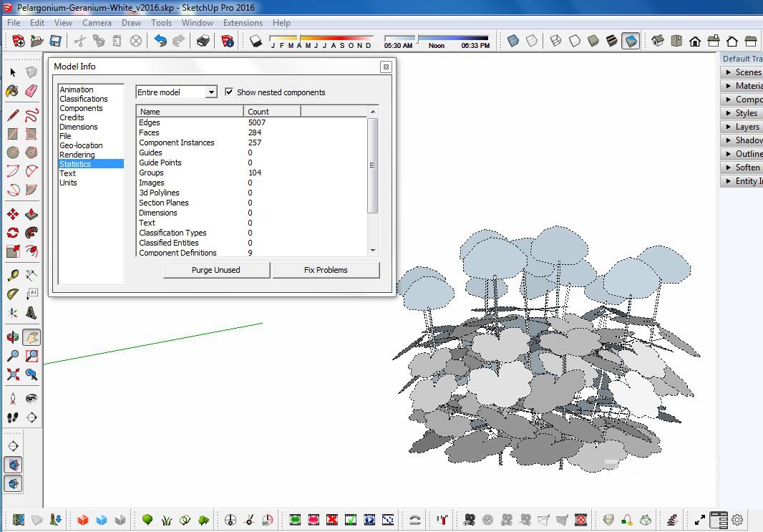Click the month shadow date slider
The height and width of the screenshot is (532, 763).
321,38
